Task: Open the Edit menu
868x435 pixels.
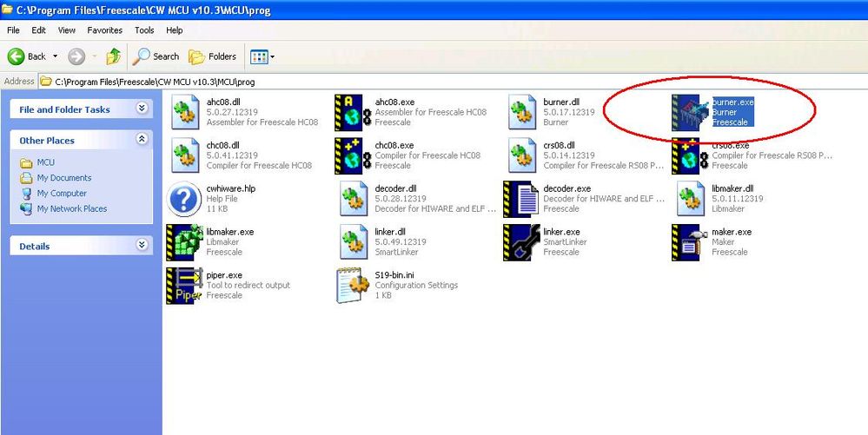Action: pos(39,30)
